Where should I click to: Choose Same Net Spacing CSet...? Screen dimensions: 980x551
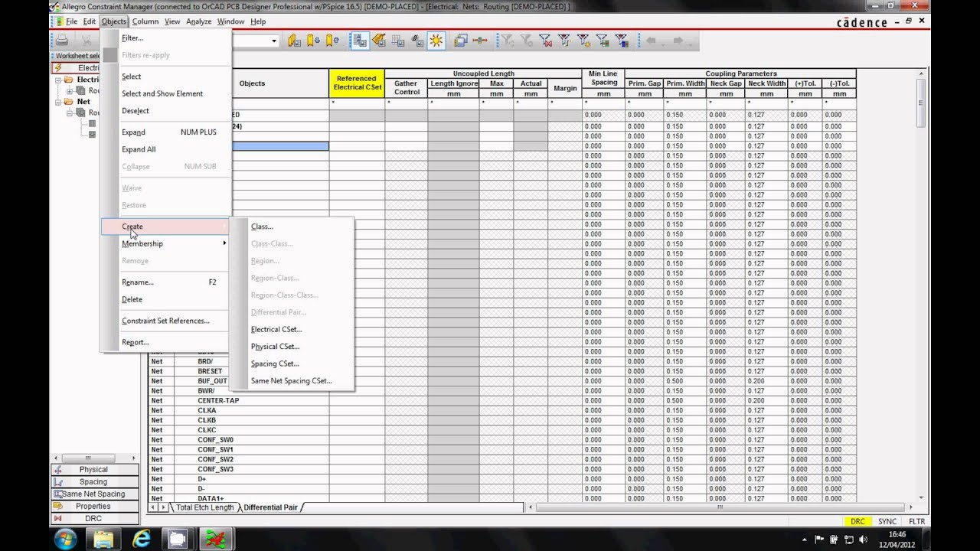(x=292, y=380)
